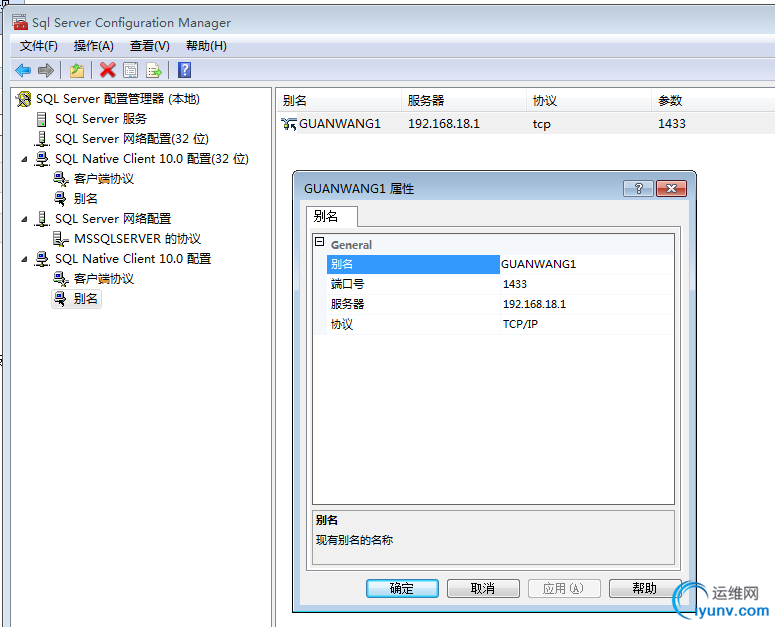Click 1433 cell in alias list
Screen dimensions: 775x627
672,124
